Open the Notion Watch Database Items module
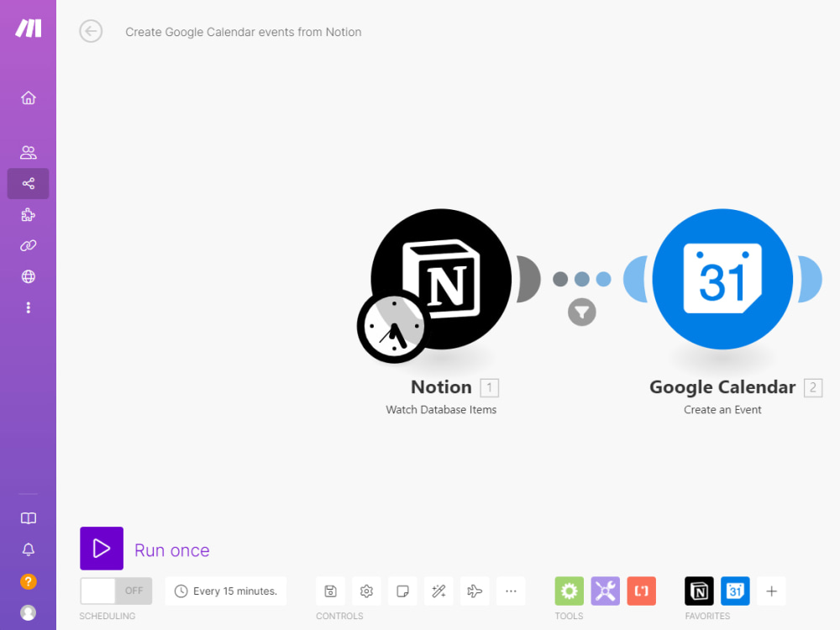 (x=442, y=279)
